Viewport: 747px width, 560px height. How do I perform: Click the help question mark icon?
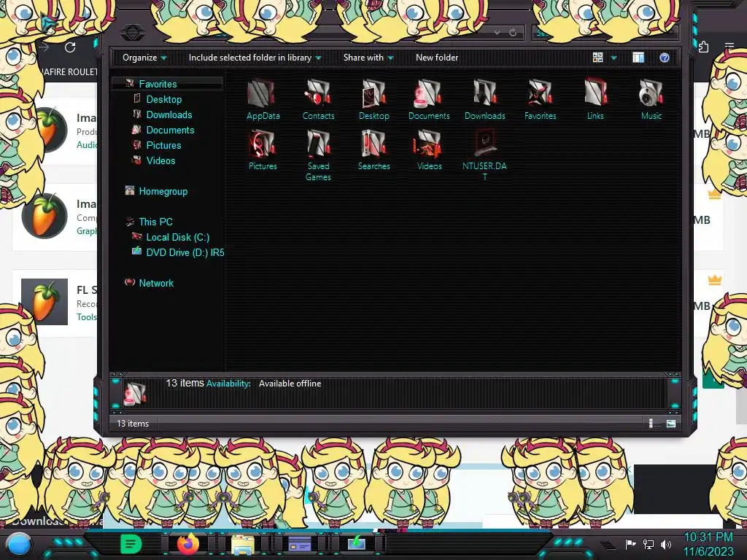coord(664,58)
